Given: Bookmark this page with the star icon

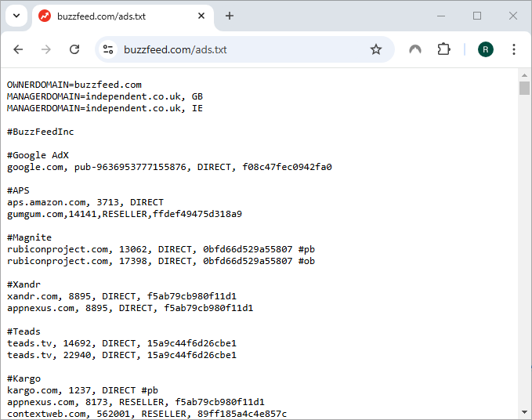Looking at the screenshot, I should point(375,49).
